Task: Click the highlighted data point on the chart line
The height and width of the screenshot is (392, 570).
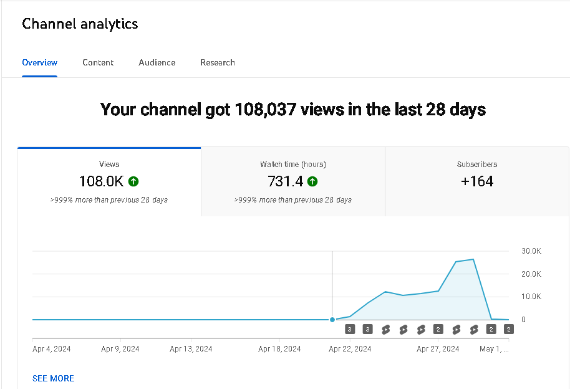Action: coord(332,320)
